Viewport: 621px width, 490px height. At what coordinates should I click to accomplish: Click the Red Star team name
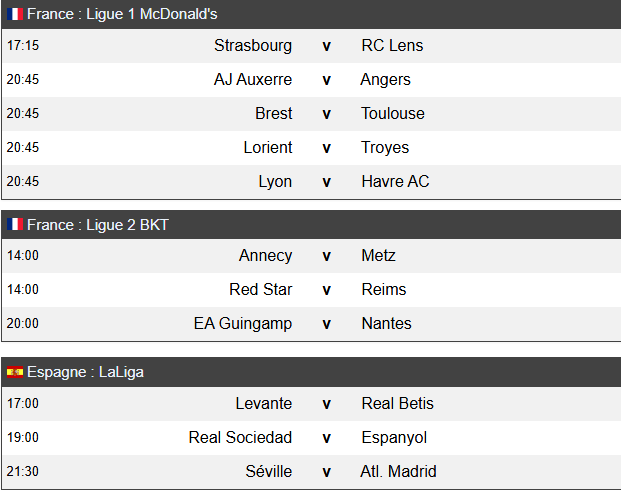coord(261,290)
